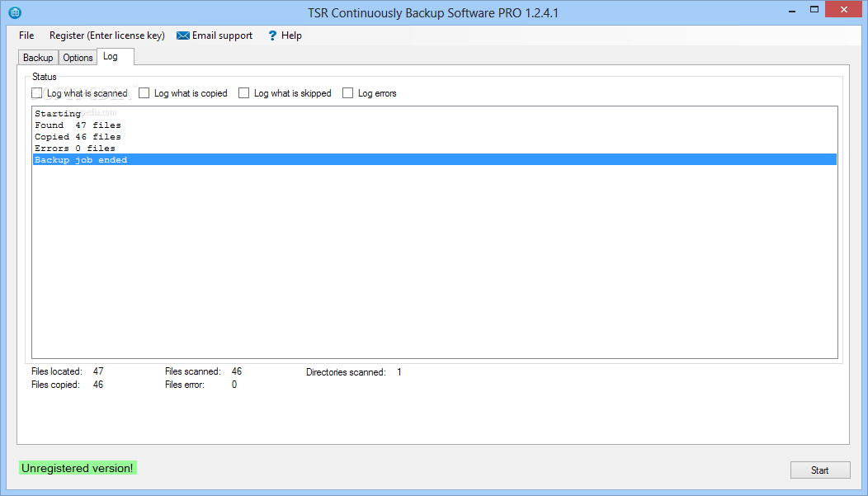Viewport: 868px width, 496px height.
Task: Toggle Log errors checkbox
Action: [347, 93]
